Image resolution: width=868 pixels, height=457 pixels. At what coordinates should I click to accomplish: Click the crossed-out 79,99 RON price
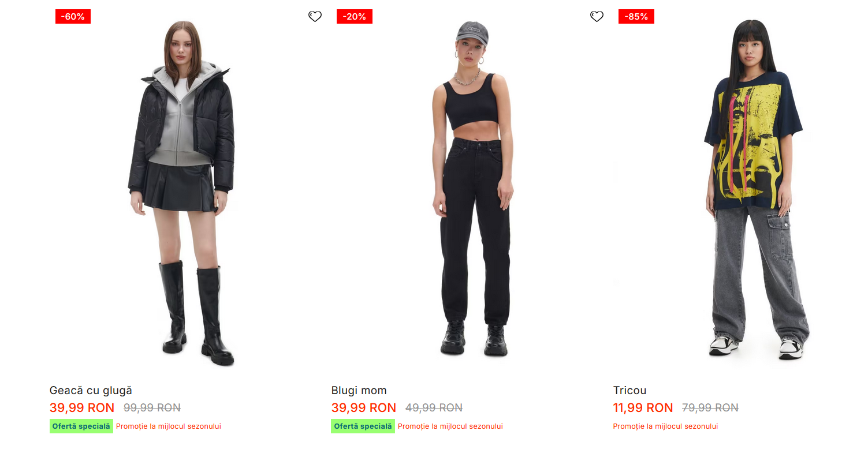pyautogui.click(x=710, y=408)
